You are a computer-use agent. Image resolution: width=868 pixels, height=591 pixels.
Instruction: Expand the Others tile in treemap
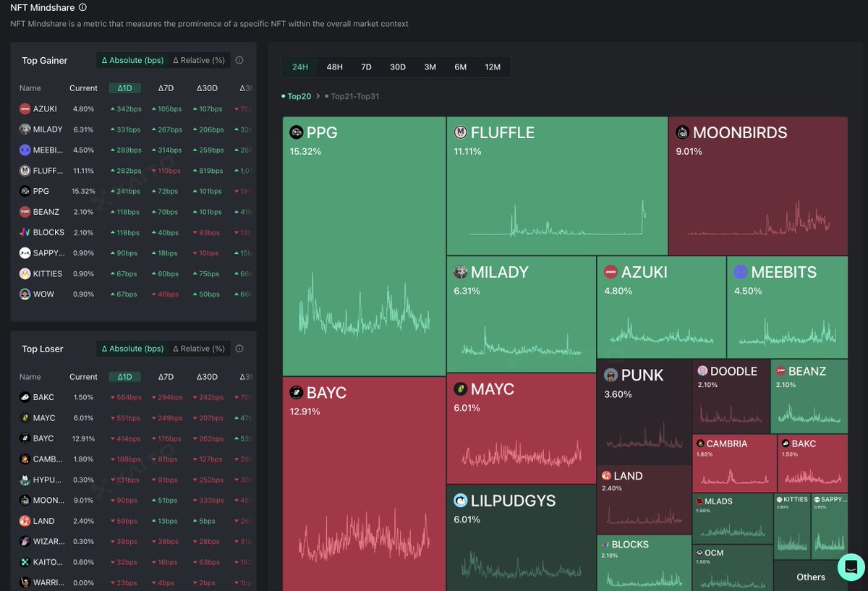810,577
